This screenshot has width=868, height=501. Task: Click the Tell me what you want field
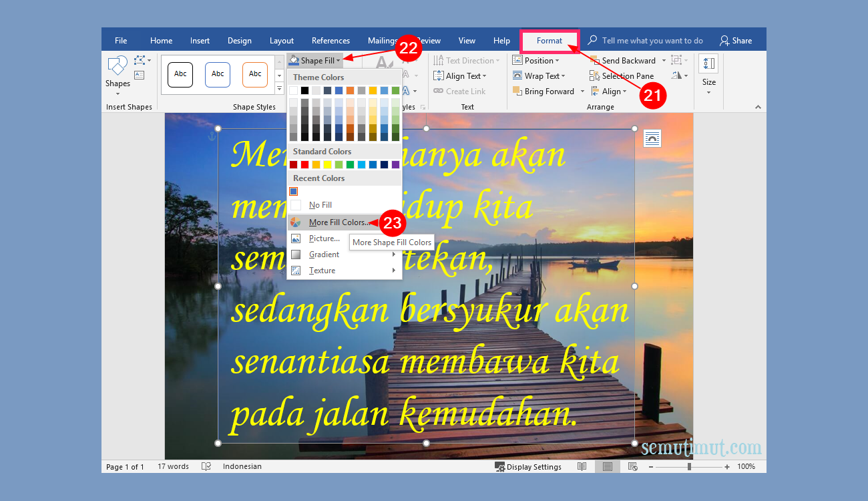click(652, 41)
